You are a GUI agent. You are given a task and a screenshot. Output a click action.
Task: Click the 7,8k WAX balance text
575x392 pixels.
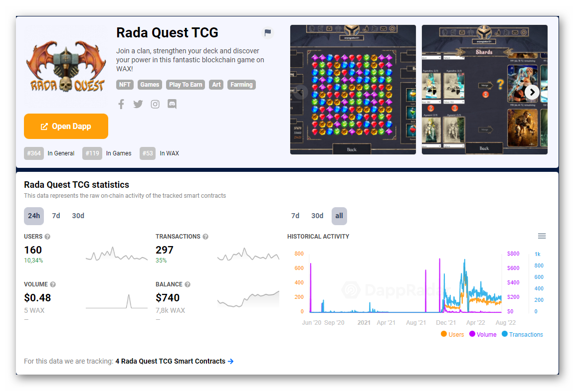[170, 310]
